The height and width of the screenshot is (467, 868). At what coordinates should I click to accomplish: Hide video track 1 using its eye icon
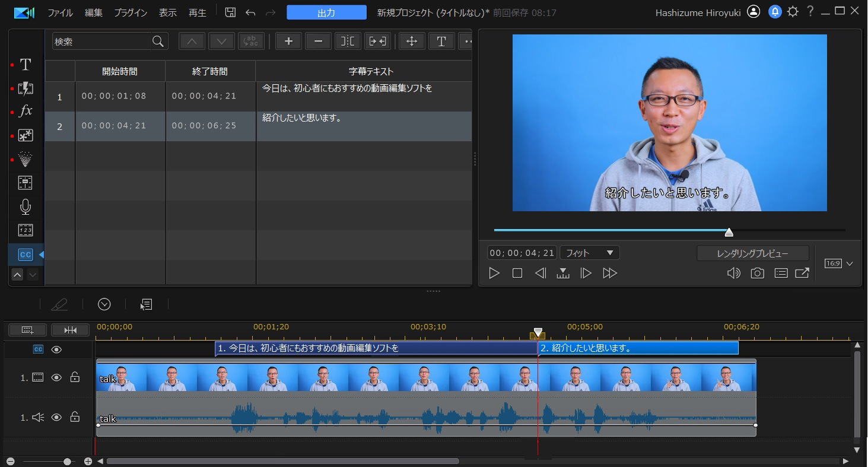click(56, 377)
